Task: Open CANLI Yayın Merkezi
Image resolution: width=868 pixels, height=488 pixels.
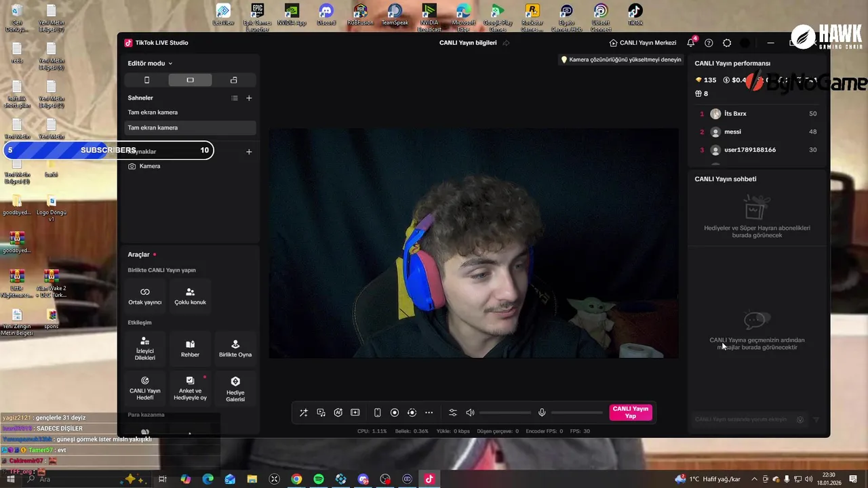Action: coord(643,43)
